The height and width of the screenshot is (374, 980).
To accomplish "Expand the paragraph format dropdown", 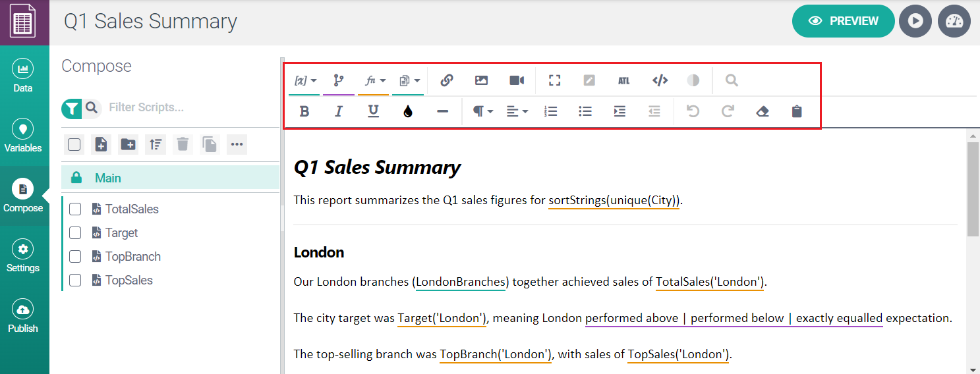I will point(483,112).
